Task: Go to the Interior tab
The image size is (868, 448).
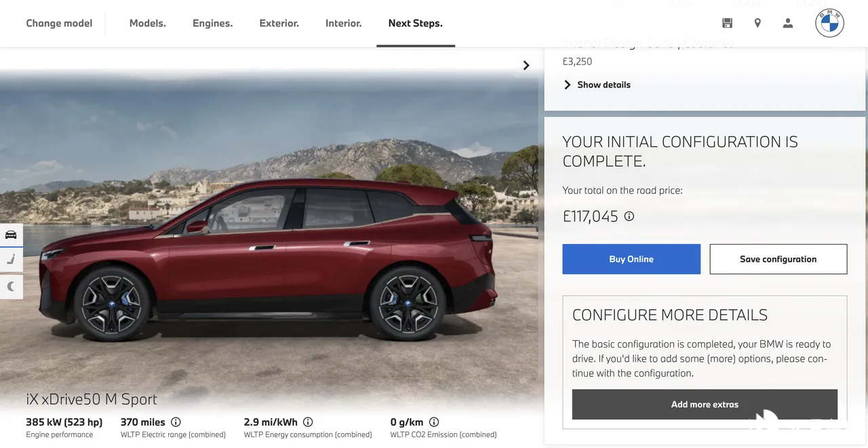Action: click(x=343, y=23)
